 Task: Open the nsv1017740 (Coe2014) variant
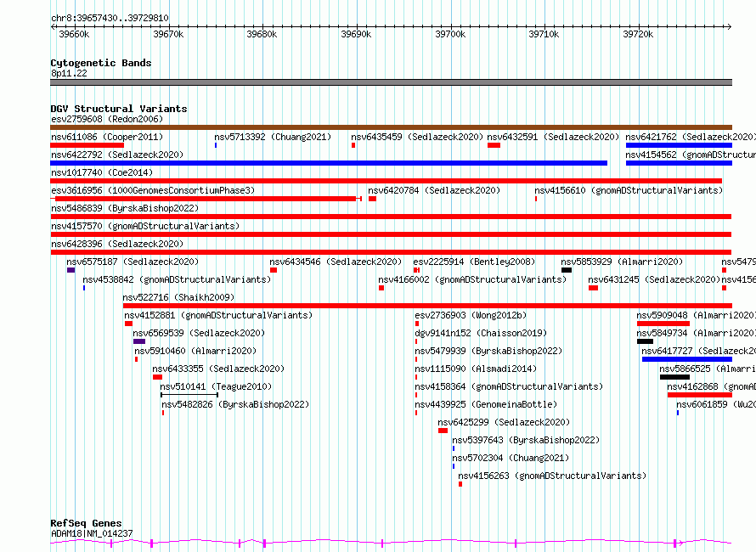click(x=102, y=172)
